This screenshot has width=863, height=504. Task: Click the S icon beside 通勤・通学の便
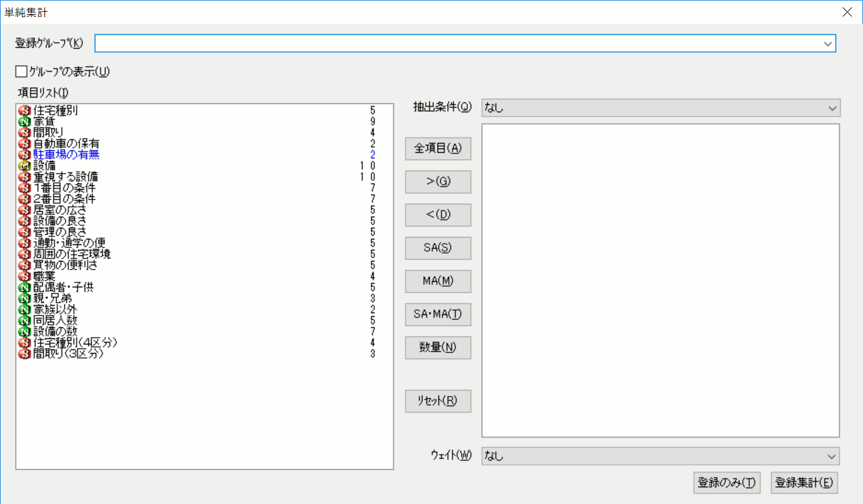(25, 243)
